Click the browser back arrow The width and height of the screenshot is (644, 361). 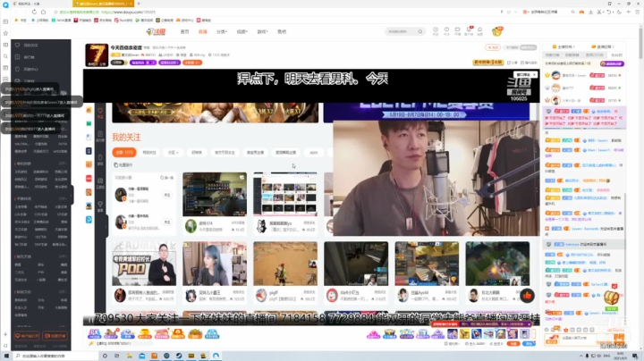pos(17,12)
